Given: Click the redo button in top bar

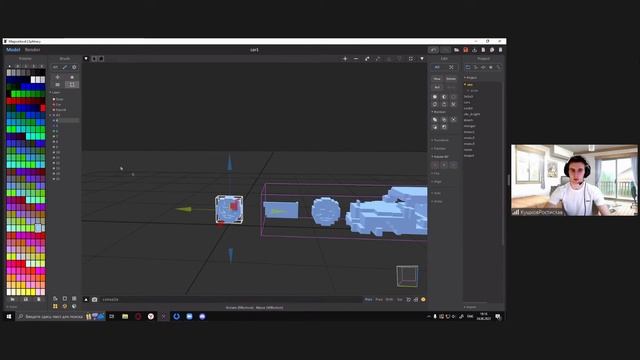Looking at the screenshot, I should [445, 50].
